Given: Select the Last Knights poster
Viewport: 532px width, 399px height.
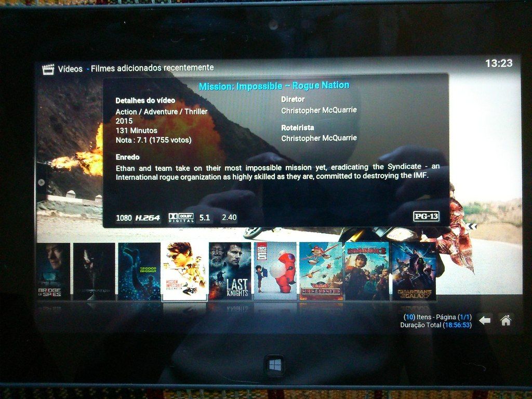Looking at the screenshot, I should pos(230,271).
